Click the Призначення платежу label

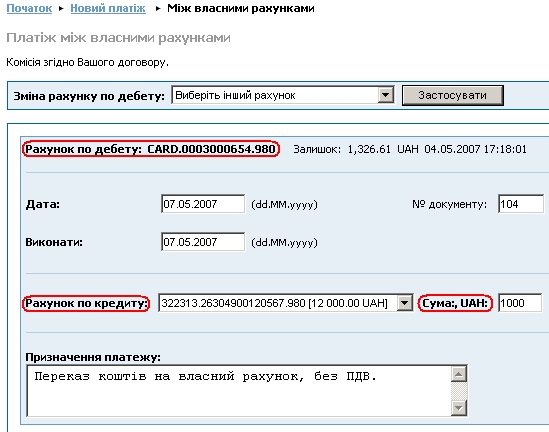tap(93, 357)
